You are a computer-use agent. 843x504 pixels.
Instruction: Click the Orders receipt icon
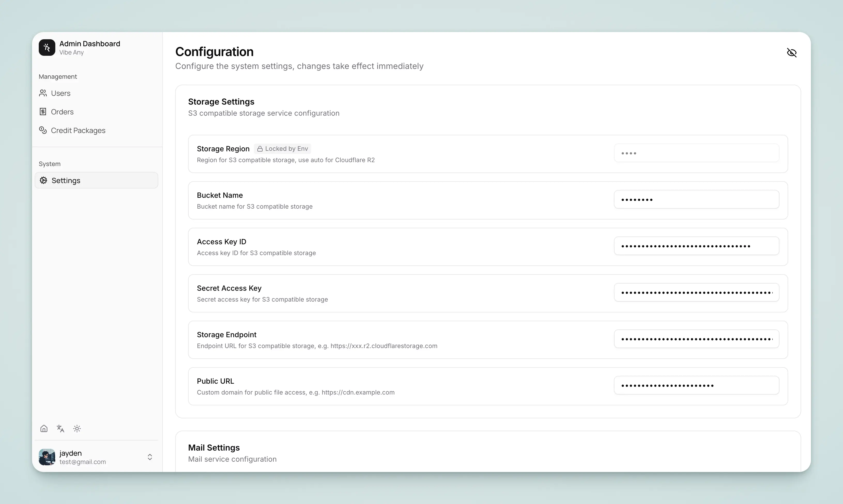coord(43,112)
